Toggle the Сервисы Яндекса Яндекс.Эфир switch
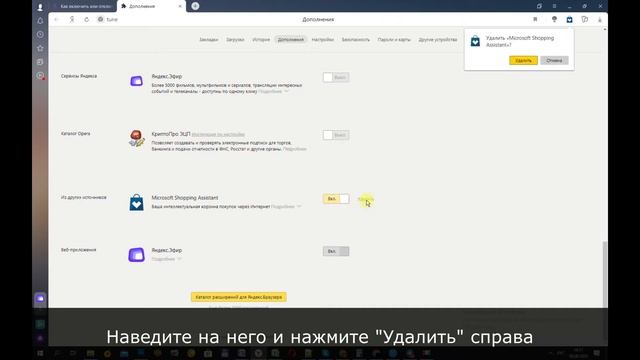The width and height of the screenshot is (640, 360). tap(336, 77)
